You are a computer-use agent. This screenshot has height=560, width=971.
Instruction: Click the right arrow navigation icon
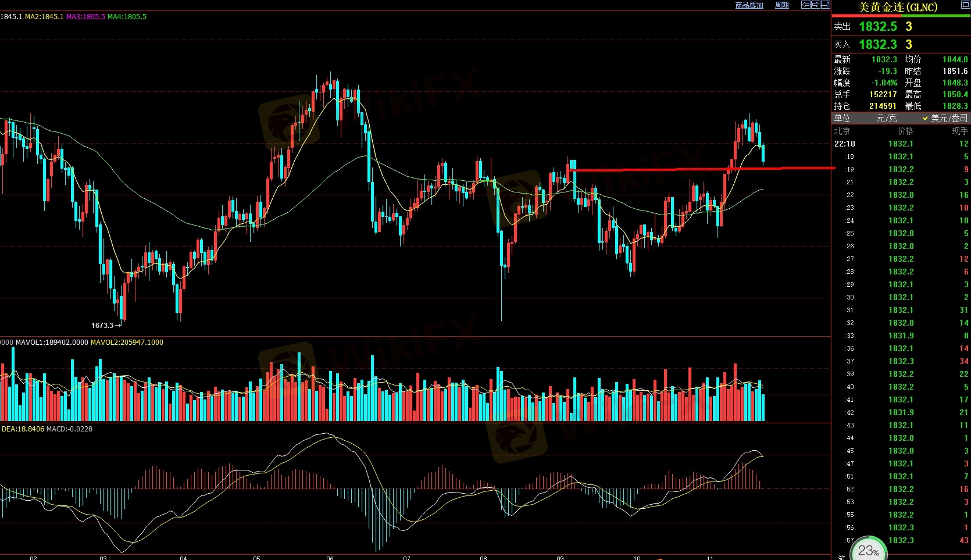(815, 5)
